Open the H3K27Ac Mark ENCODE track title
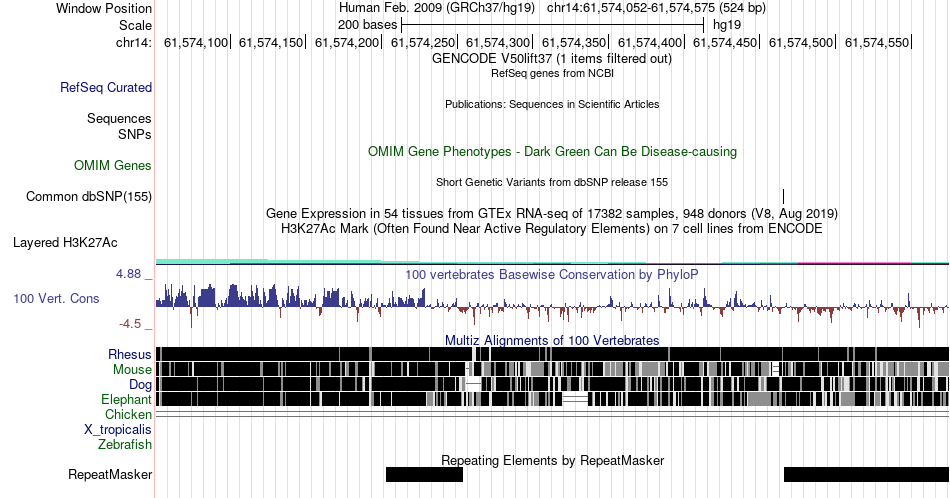This screenshot has height=498, width=950. click(552, 229)
